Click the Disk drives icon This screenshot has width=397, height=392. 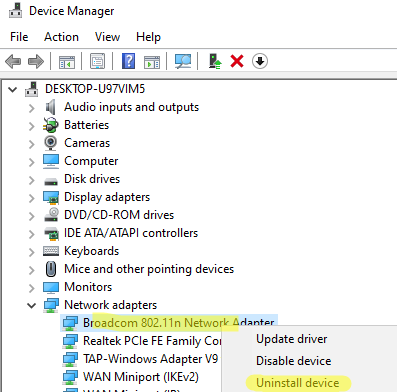(51, 181)
